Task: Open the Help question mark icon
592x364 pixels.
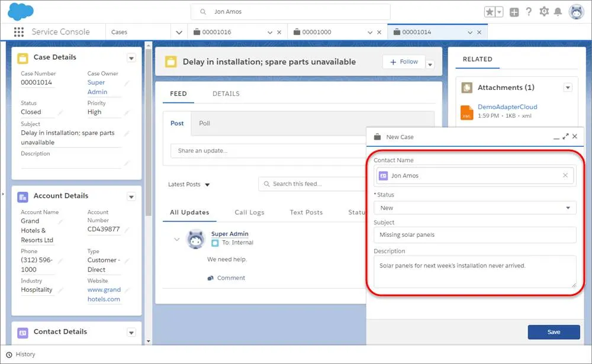Action: pos(529,12)
